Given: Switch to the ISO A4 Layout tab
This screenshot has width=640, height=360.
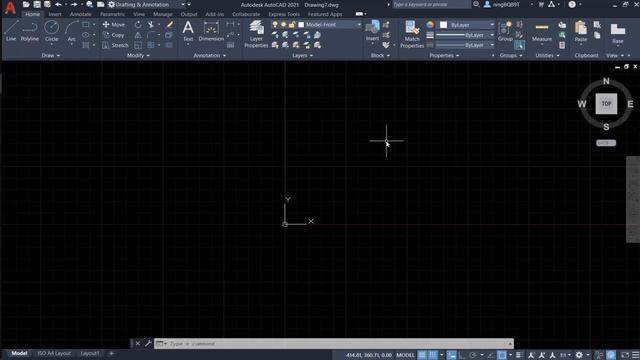Looking at the screenshot, I should pyautogui.click(x=54, y=353).
